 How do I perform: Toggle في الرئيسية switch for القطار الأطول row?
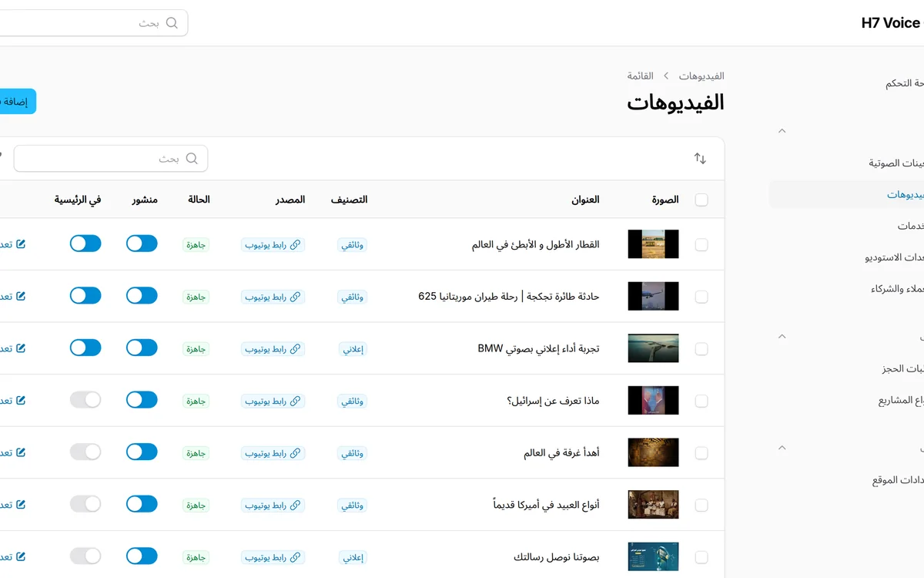pos(85,244)
